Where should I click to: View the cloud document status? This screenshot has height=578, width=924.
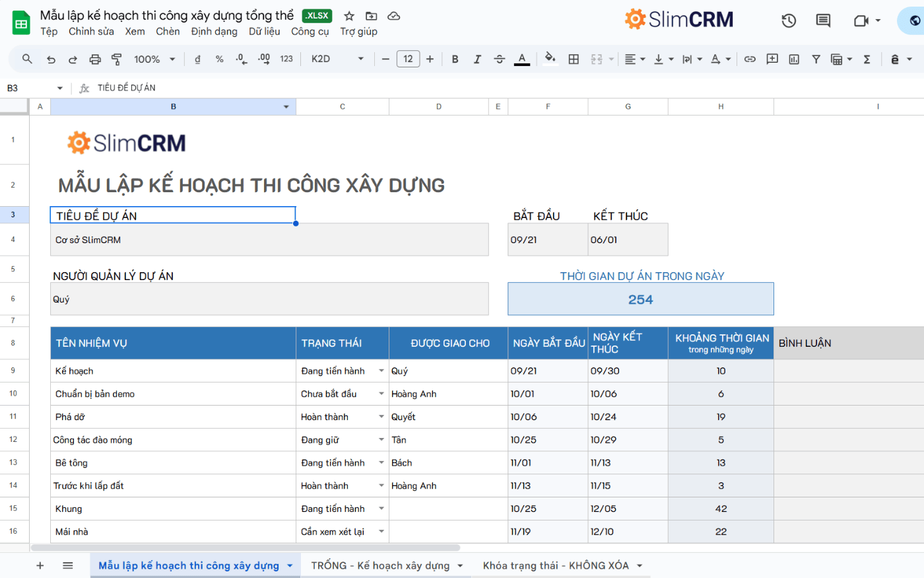pyautogui.click(x=393, y=16)
